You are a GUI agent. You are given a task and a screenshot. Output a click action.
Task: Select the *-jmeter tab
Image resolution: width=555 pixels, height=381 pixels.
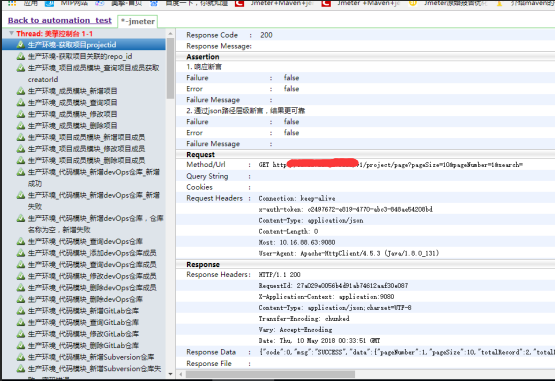[x=138, y=21]
